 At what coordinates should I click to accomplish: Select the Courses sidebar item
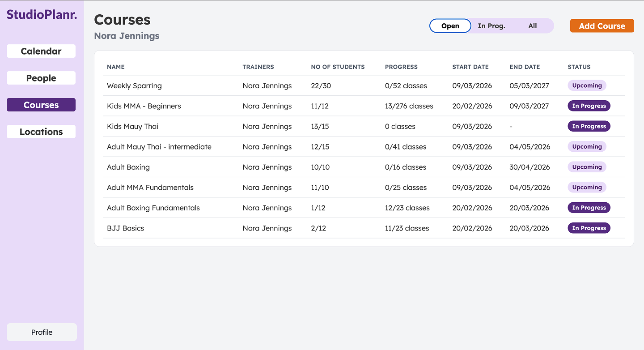pos(41,105)
